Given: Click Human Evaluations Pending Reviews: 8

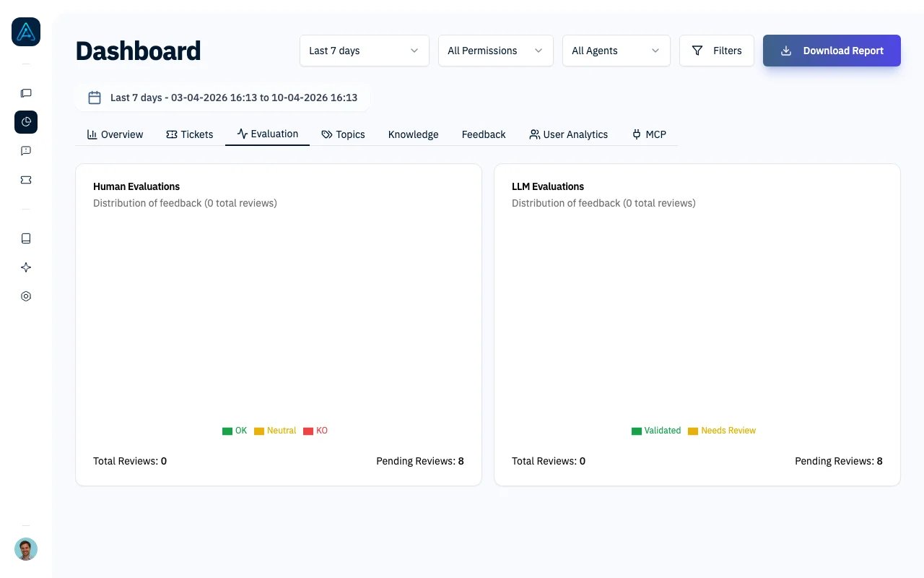Looking at the screenshot, I should click(420, 461).
